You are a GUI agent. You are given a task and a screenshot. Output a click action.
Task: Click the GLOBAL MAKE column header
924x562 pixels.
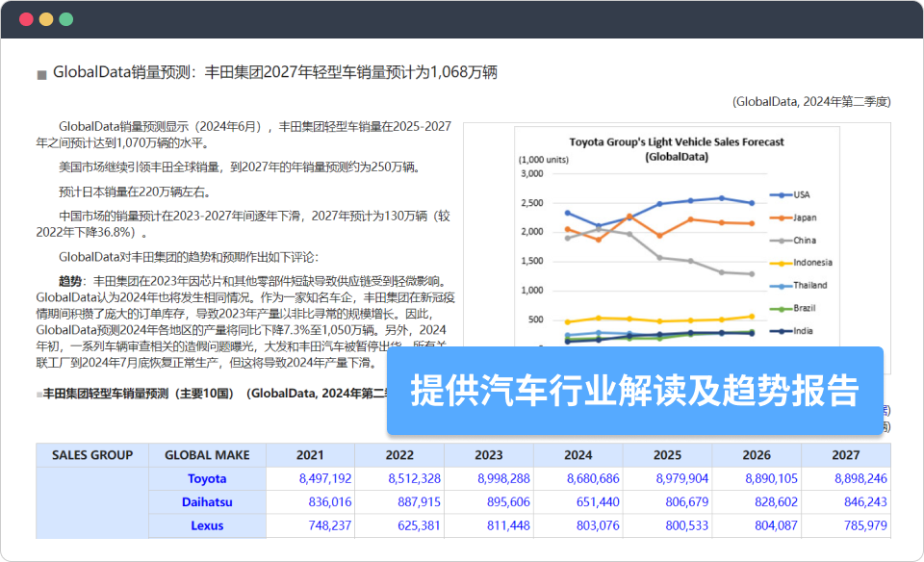[207, 455]
